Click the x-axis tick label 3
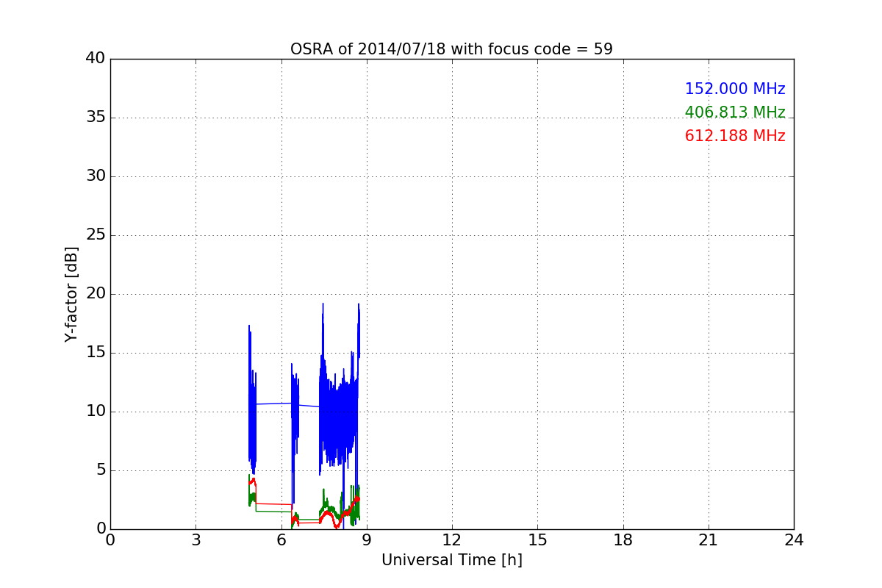 tap(196, 540)
